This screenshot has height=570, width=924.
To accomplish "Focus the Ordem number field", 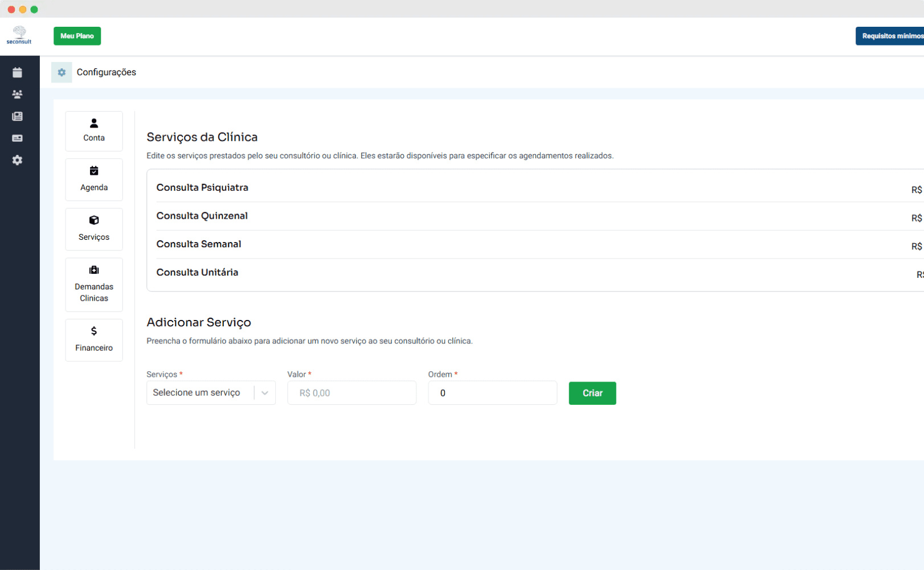I will [492, 393].
